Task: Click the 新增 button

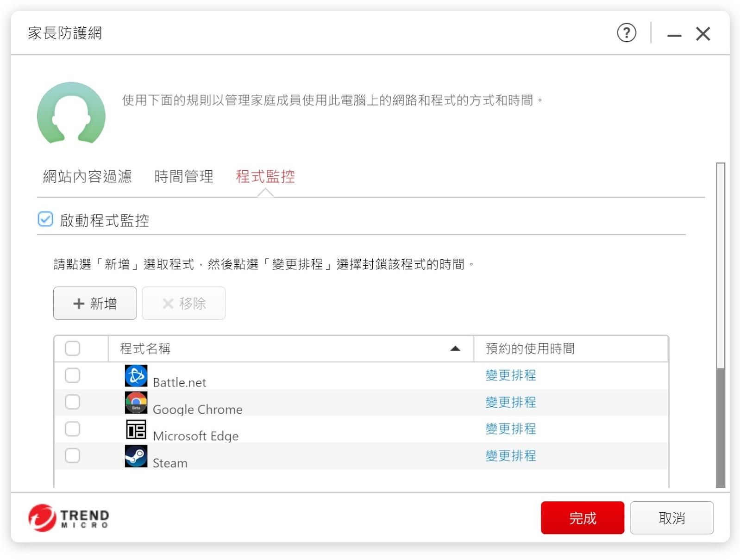Action: tap(95, 303)
